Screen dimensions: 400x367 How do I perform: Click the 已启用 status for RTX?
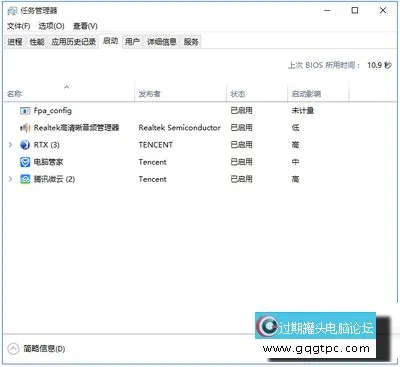point(241,145)
